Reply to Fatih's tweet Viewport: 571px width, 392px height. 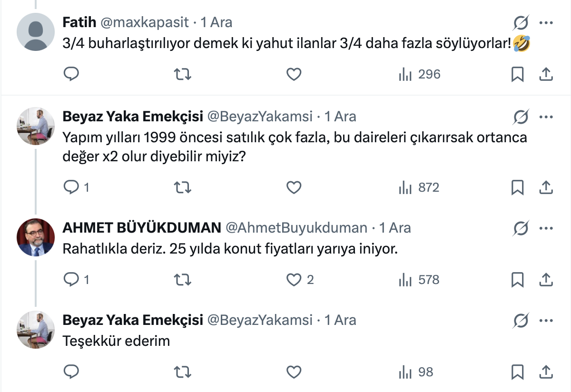(71, 74)
